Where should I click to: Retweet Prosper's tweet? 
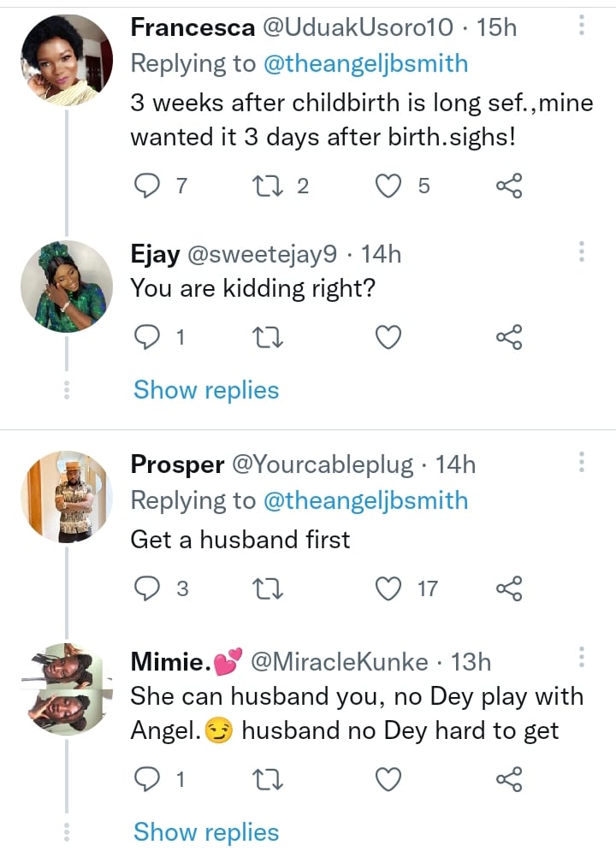[269, 588]
